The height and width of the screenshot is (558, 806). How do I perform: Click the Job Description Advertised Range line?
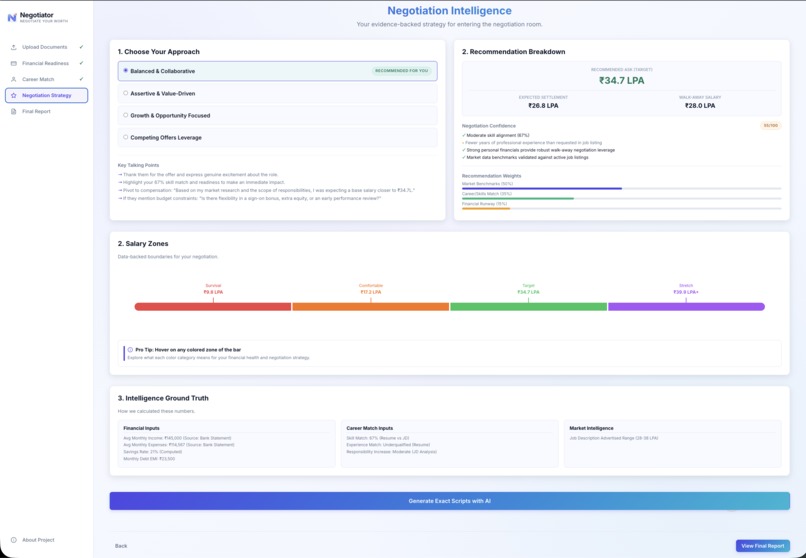[x=614, y=438]
